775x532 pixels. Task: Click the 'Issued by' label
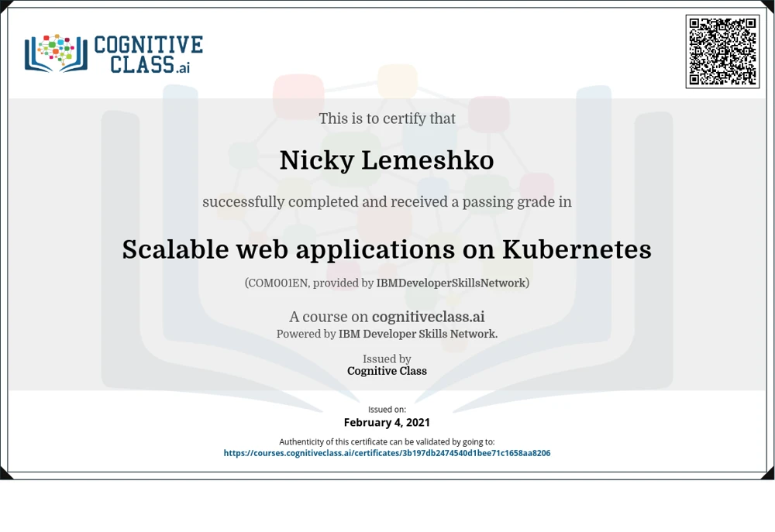pyautogui.click(x=387, y=359)
